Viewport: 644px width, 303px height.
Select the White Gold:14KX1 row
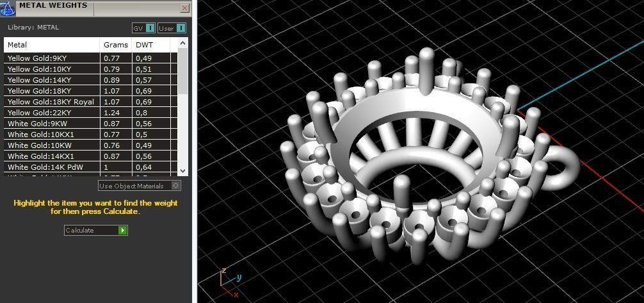[x=91, y=156]
